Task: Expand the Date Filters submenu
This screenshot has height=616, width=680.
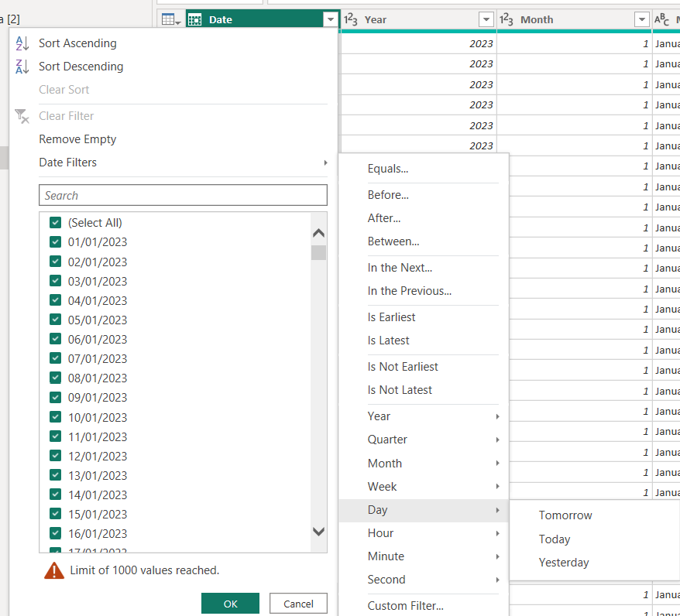Action: [183, 163]
